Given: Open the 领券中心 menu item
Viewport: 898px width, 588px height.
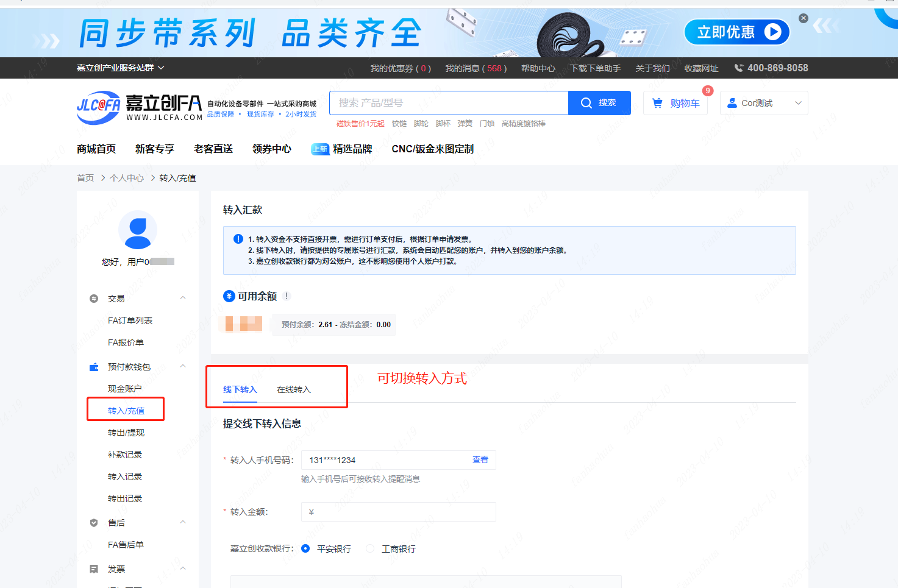Looking at the screenshot, I should click(x=271, y=149).
